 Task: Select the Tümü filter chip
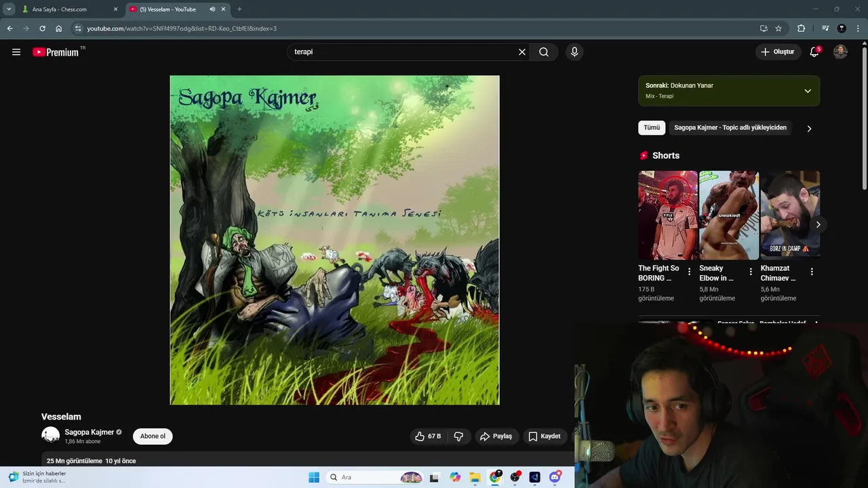point(652,127)
